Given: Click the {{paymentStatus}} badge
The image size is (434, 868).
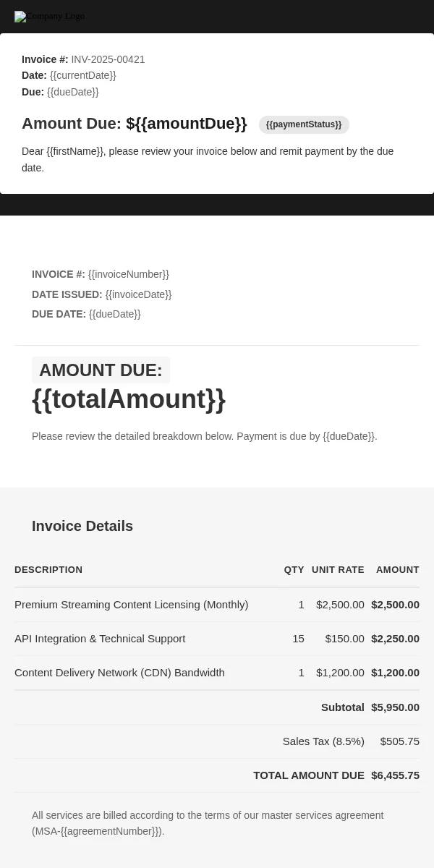Looking at the screenshot, I should pyautogui.click(x=304, y=124).
